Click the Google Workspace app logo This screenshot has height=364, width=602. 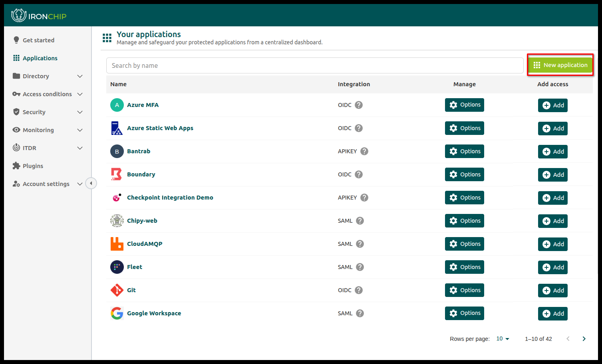click(117, 313)
